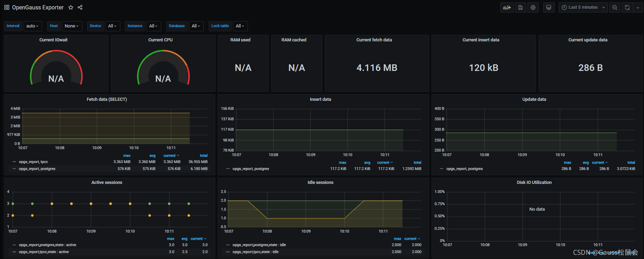Star the OpenGauss Exporter dashboard
Viewport: 644px width, 259px height.
(71, 7)
